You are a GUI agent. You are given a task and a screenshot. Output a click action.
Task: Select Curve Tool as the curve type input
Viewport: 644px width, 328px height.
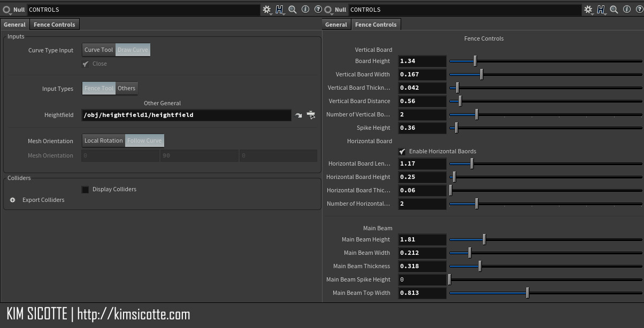tap(99, 50)
